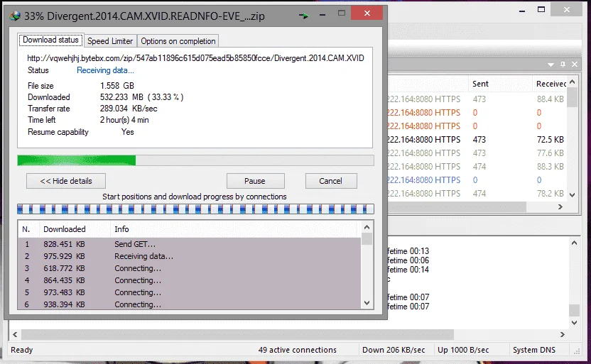
Task: Cancel the download
Action: [x=331, y=181]
